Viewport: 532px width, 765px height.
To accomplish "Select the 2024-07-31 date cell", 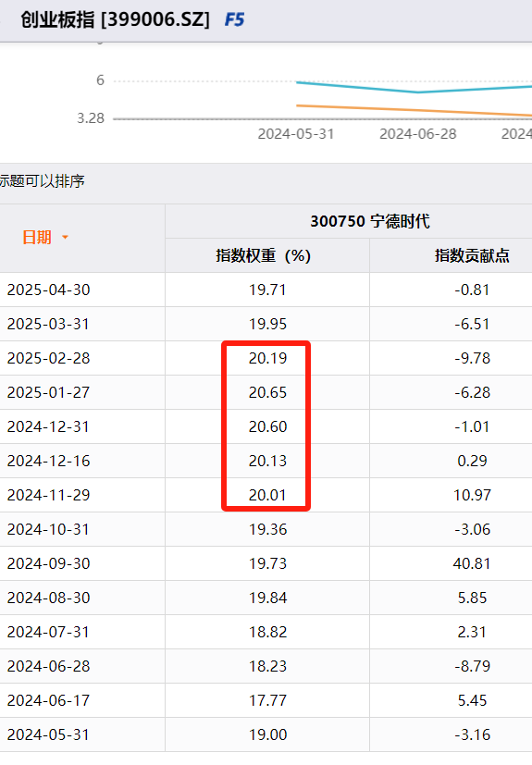I will (x=48, y=632).
